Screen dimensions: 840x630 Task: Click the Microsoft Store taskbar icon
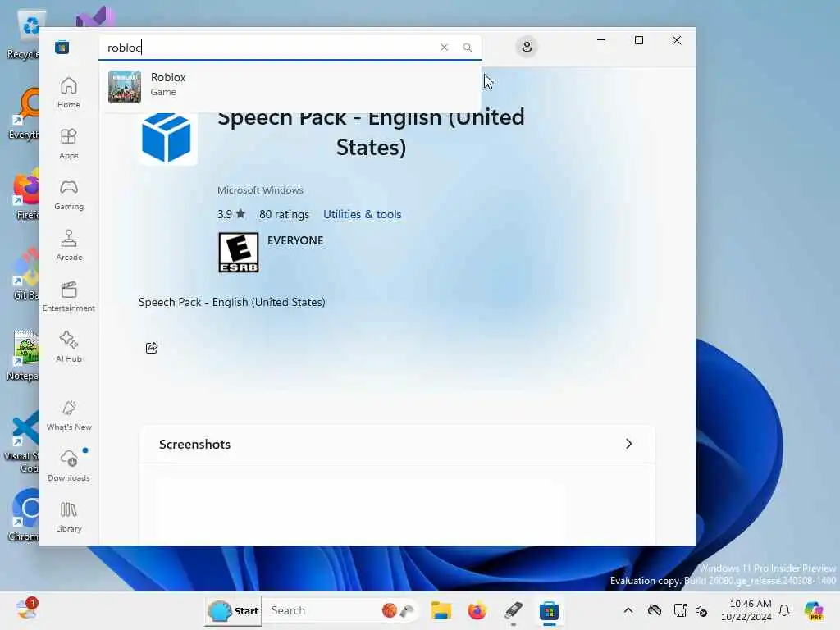549,610
